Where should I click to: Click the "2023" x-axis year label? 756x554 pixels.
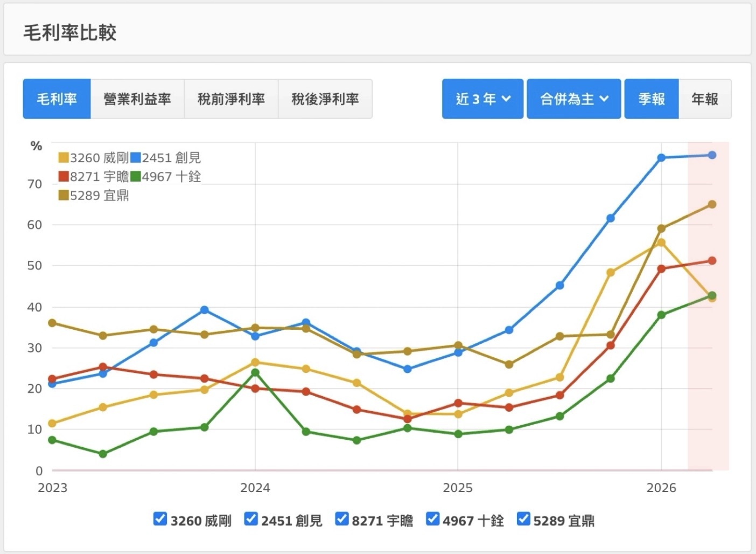(52, 488)
